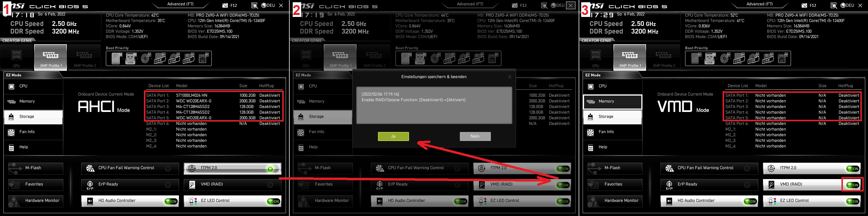Close the Einstellungen speichern & beenden dialog

point(510,77)
